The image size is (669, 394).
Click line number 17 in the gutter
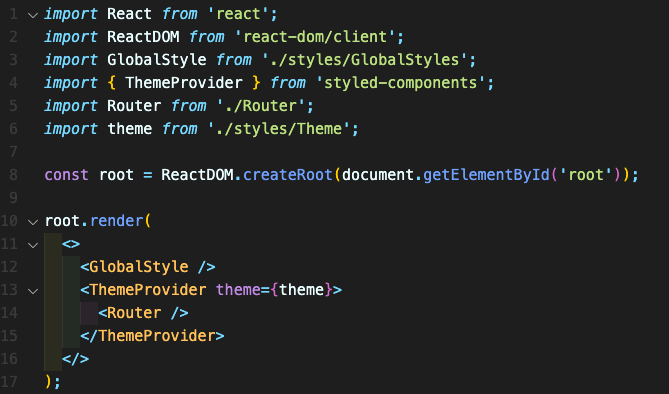pyautogui.click(x=9, y=382)
